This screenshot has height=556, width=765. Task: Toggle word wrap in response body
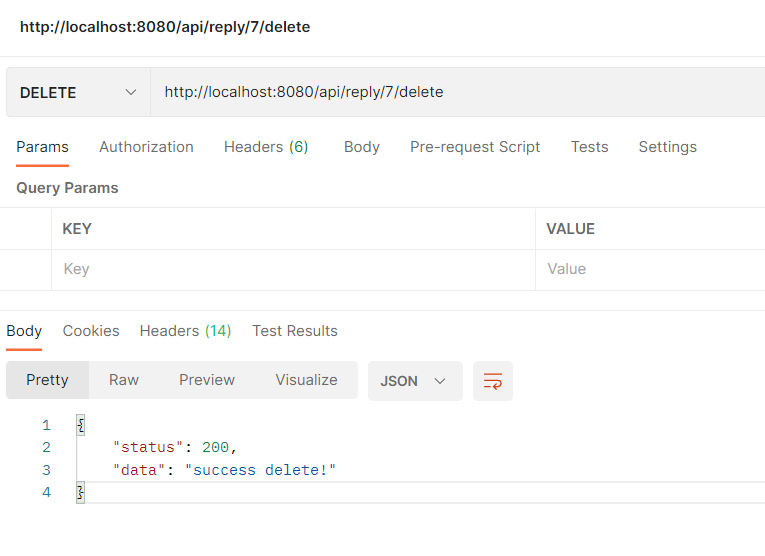[492, 381]
